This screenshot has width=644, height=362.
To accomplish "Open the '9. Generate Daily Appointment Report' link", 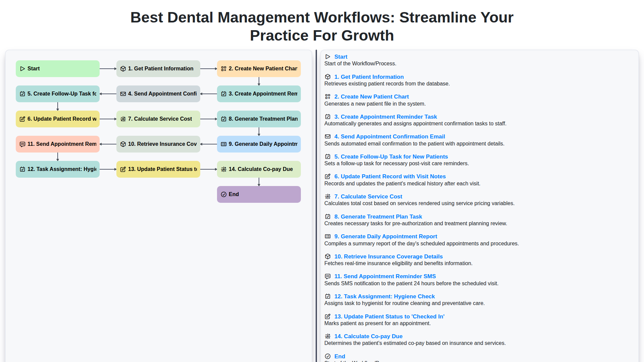I will click(x=386, y=236).
